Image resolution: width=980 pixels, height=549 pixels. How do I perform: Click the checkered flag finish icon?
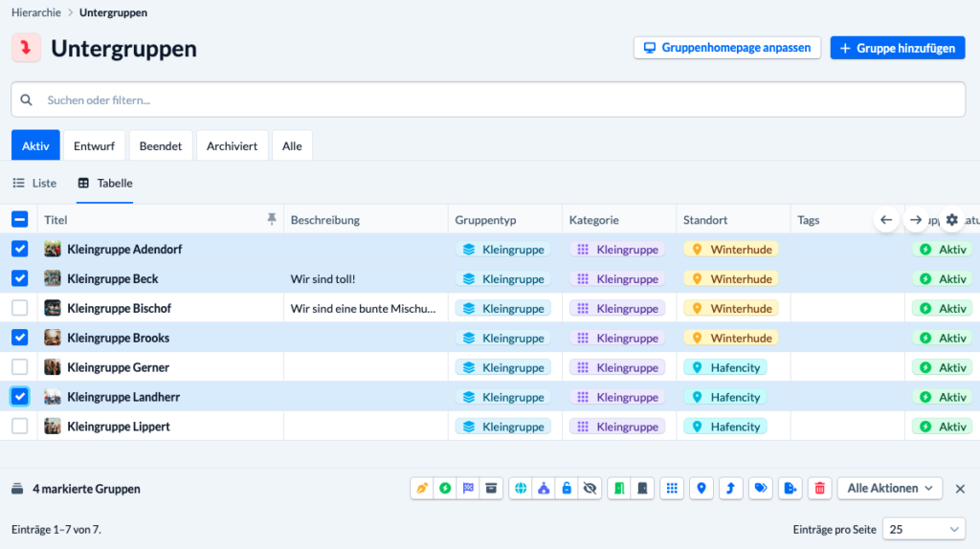tap(468, 489)
